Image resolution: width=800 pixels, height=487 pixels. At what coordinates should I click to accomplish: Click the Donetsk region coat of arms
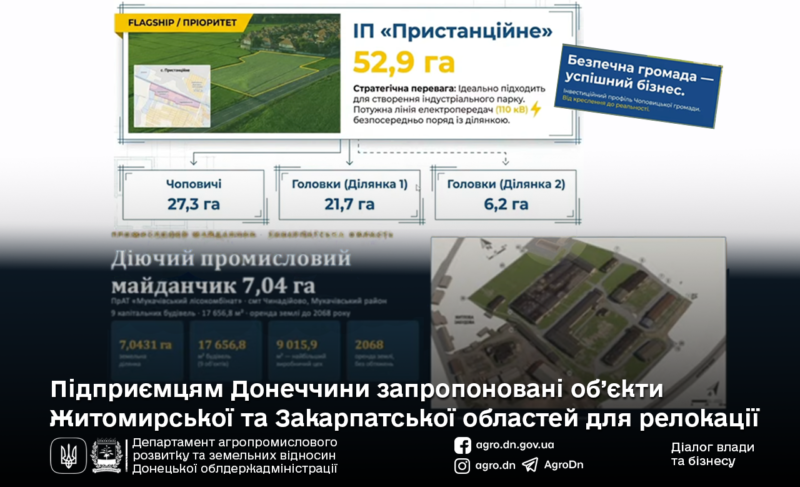[106, 455]
